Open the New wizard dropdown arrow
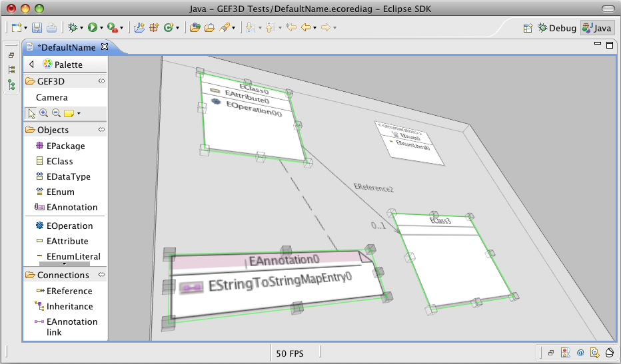The height and width of the screenshot is (364, 621). coord(26,28)
